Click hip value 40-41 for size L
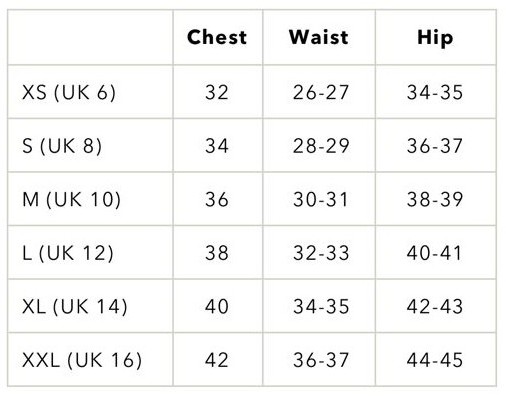Image resolution: width=506 pixels, height=396 pixels. pos(434,253)
